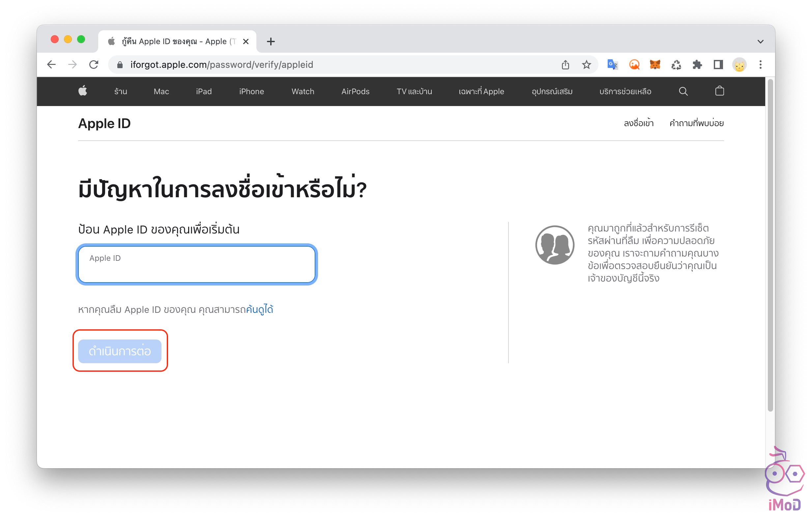Image resolution: width=812 pixels, height=517 pixels.
Task: Bookmark page with star icon
Action: [586, 64]
